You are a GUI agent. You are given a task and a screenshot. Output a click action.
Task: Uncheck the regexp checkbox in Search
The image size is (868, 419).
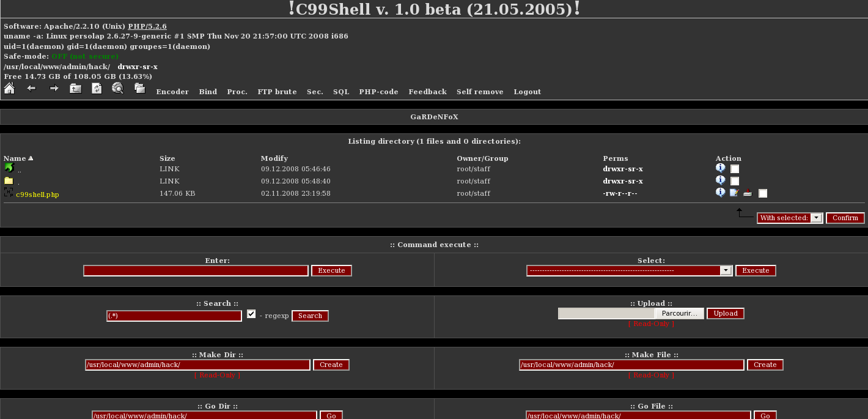(251, 314)
